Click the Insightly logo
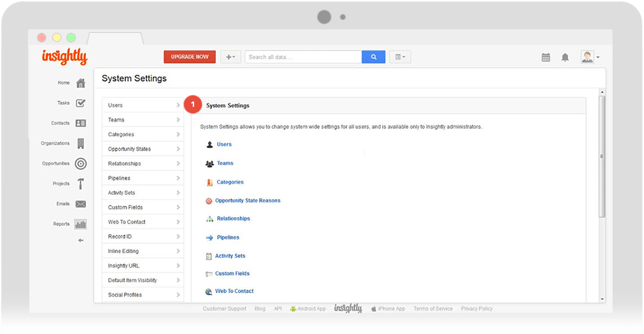 64,57
